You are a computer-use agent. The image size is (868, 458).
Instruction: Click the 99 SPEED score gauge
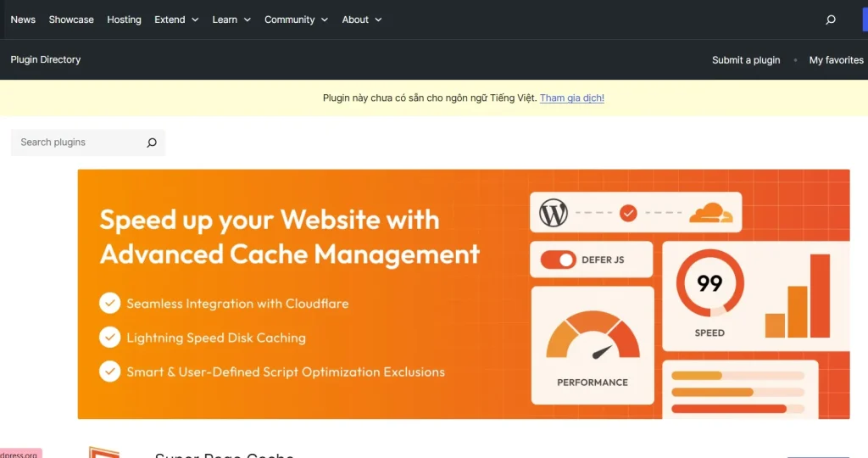pyautogui.click(x=709, y=283)
